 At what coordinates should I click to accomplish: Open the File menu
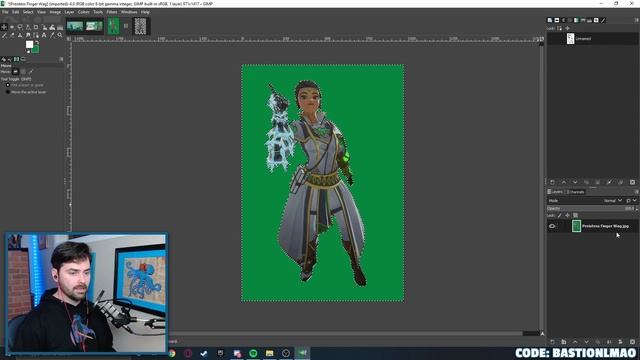click(5, 12)
